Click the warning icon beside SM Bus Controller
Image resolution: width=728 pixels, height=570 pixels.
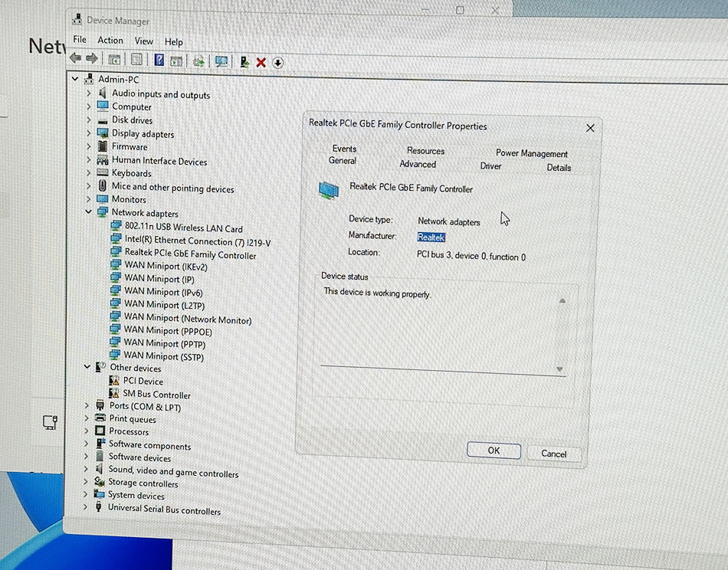click(113, 393)
